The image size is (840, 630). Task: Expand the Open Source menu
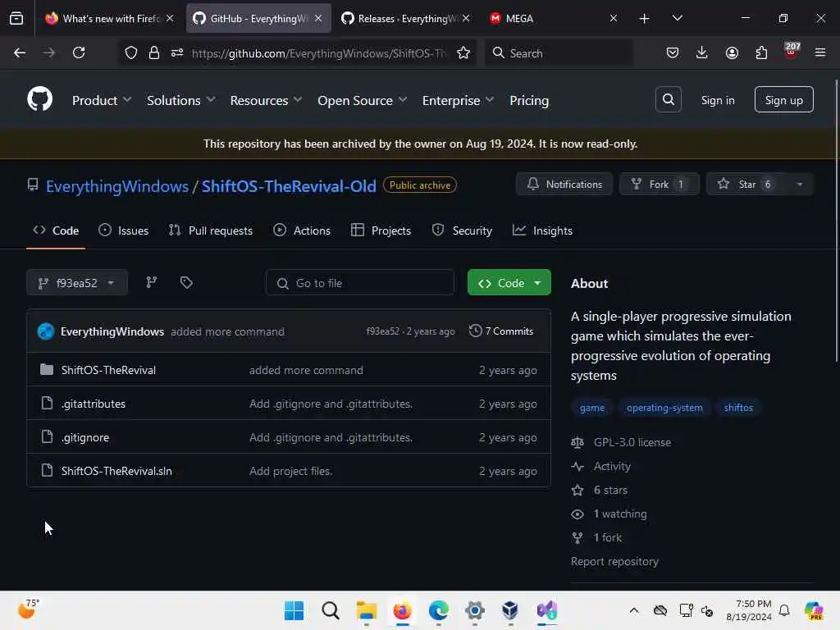pos(362,100)
